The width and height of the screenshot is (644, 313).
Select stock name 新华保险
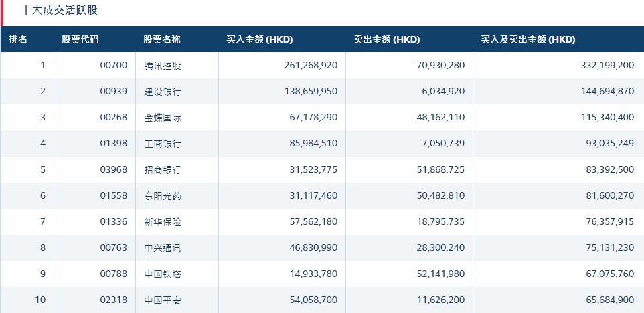(163, 222)
